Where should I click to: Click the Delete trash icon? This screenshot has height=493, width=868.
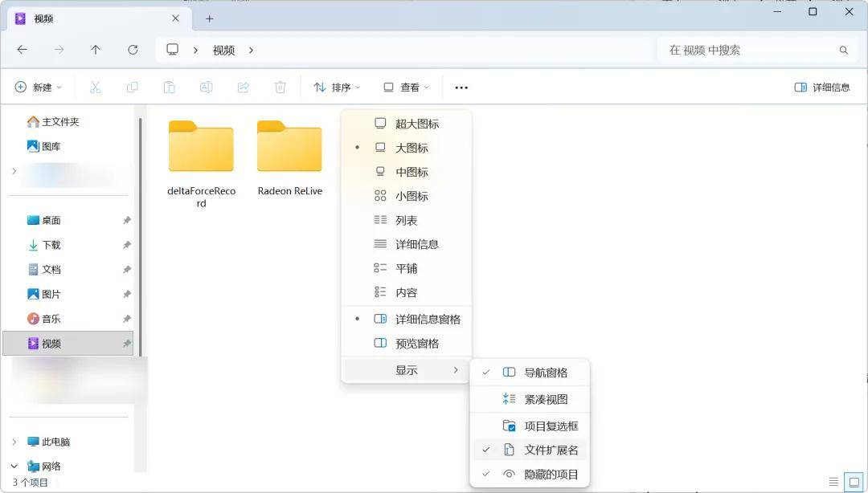[280, 88]
